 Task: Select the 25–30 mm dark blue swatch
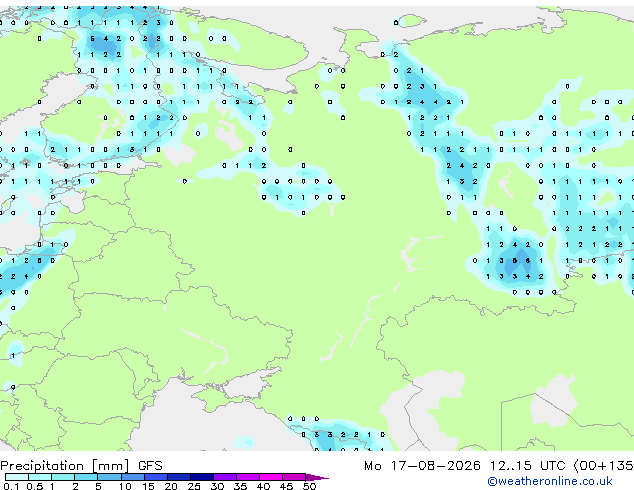pyautogui.click(x=202, y=477)
